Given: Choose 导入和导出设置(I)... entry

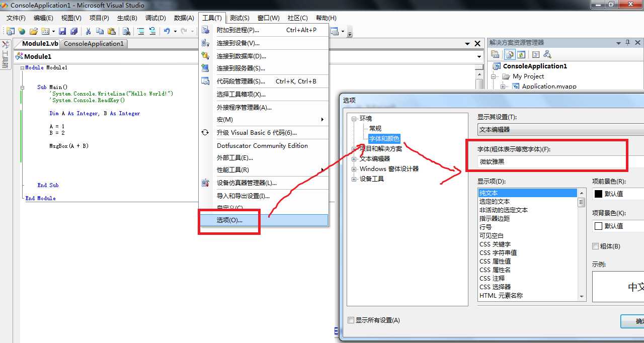Looking at the screenshot, I should [264, 196].
